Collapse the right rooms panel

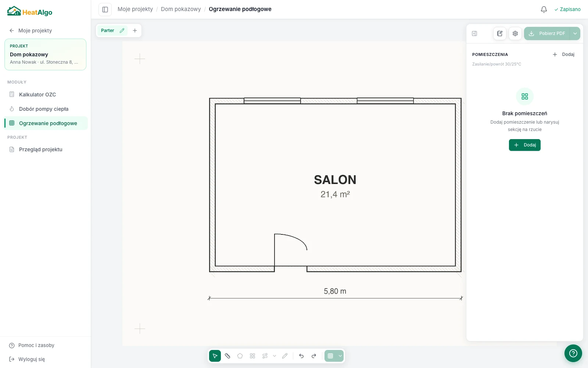(x=474, y=33)
